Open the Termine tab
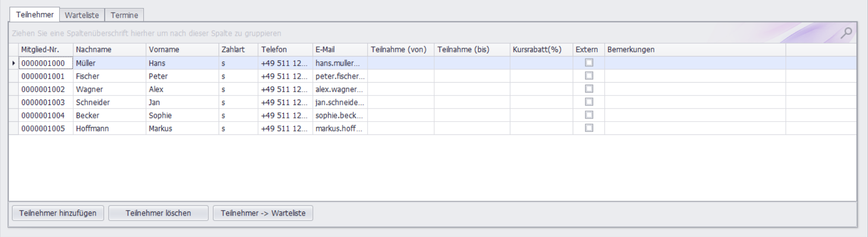The height and width of the screenshot is (237, 868). (x=124, y=15)
